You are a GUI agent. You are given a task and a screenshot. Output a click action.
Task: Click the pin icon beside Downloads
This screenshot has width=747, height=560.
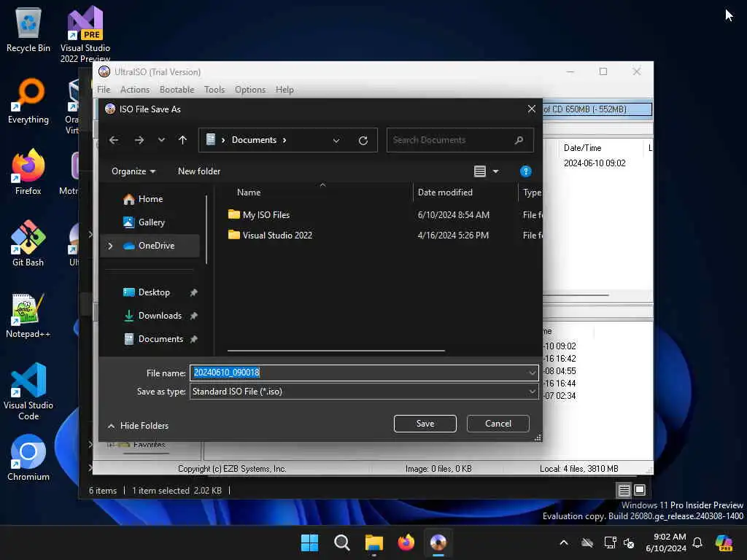point(193,316)
